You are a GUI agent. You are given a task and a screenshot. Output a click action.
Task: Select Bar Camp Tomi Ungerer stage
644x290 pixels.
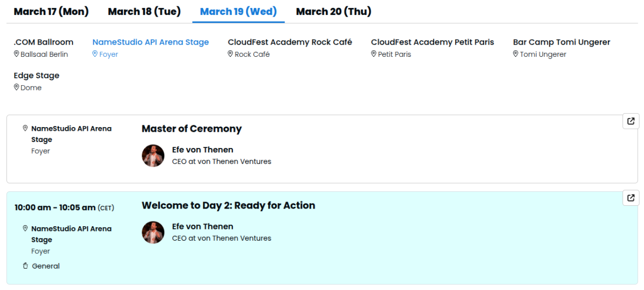point(561,42)
